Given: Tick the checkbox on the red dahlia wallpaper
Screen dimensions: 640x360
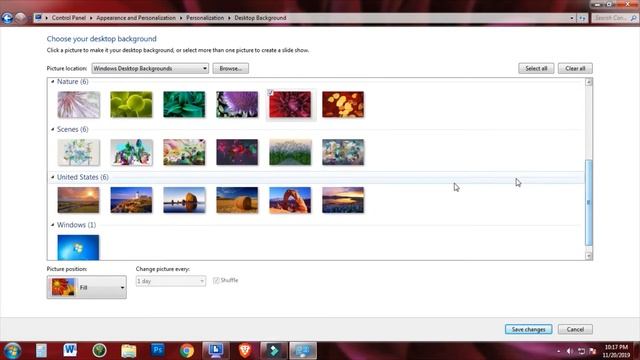Looking at the screenshot, I should (x=270, y=93).
